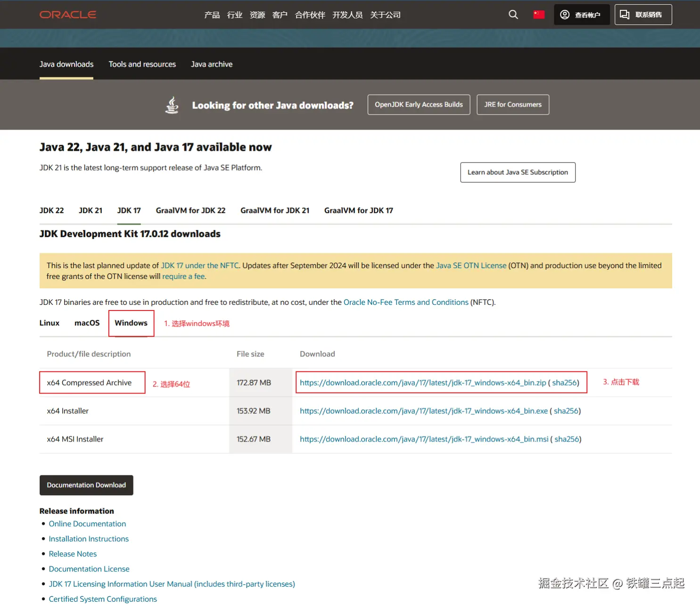Switch to Tools and resources
Viewport: 700px width, 605px height.
point(142,64)
